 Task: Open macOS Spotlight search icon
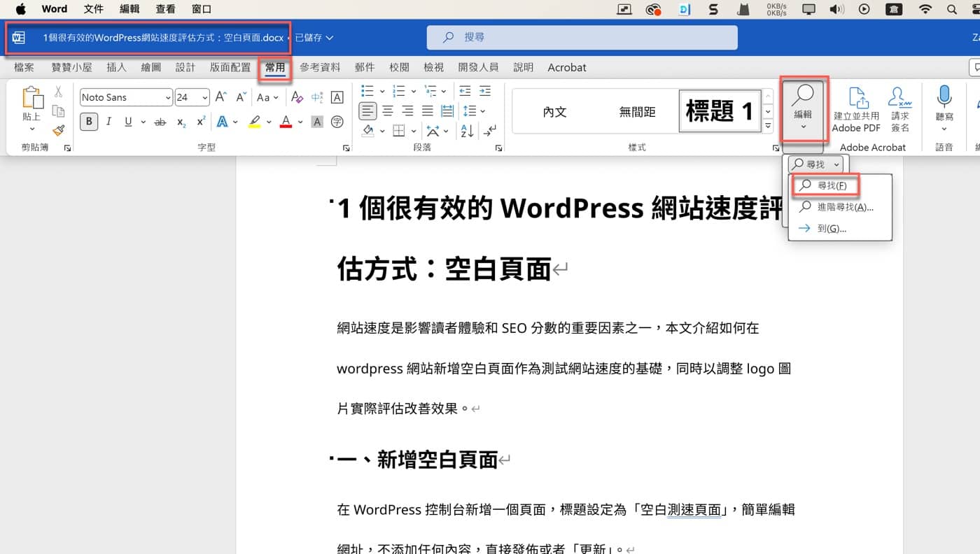click(x=951, y=9)
